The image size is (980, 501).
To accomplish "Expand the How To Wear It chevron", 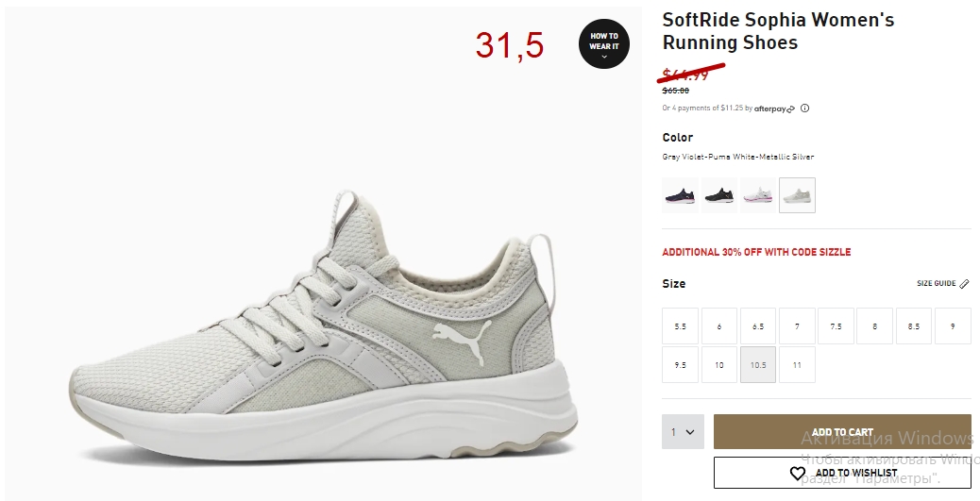I will click(x=603, y=57).
